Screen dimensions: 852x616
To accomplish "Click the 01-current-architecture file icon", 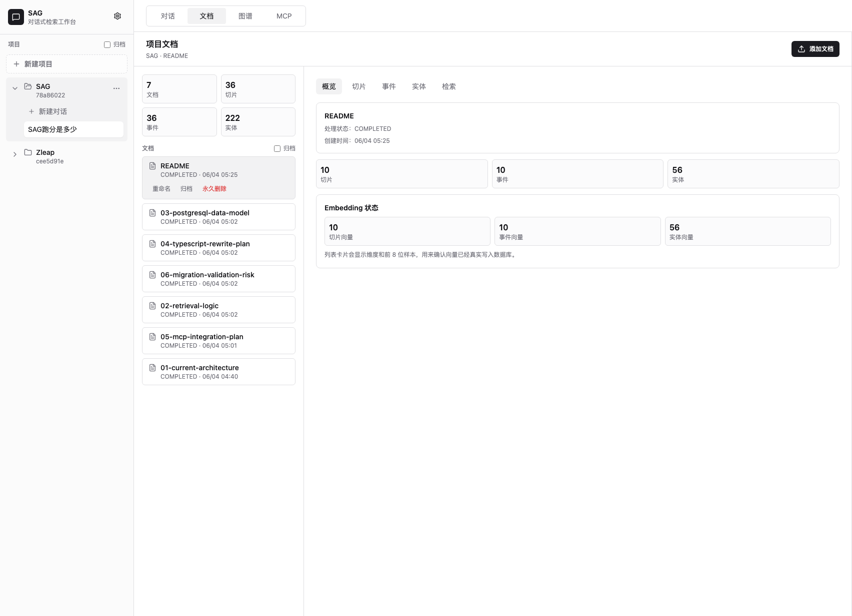I will (152, 368).
